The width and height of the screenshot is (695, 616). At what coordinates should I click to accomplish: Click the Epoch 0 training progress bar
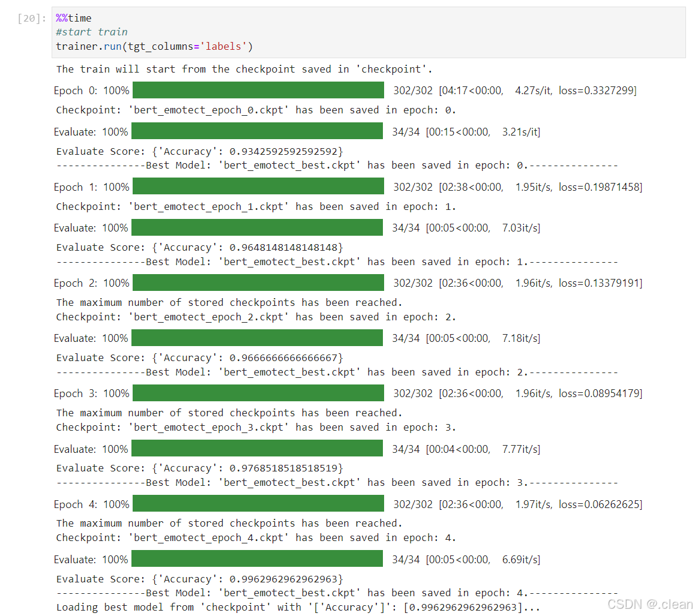coord(259,91)
